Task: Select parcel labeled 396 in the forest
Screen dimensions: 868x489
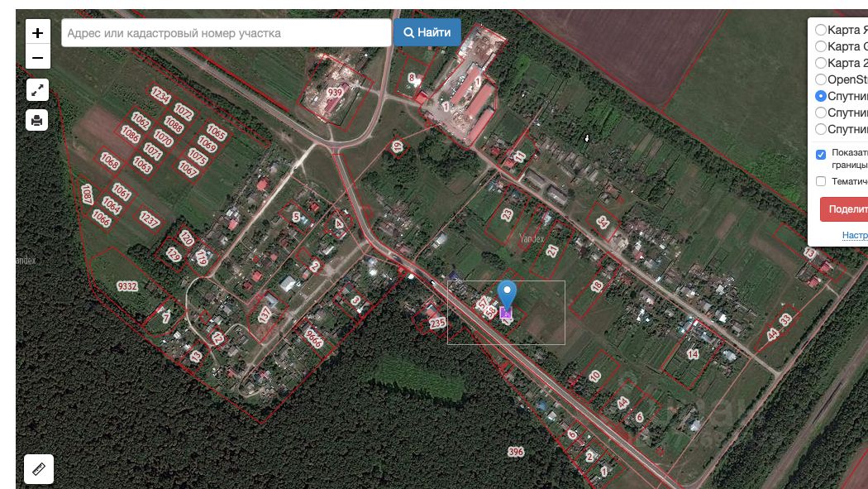Action: 515,452
